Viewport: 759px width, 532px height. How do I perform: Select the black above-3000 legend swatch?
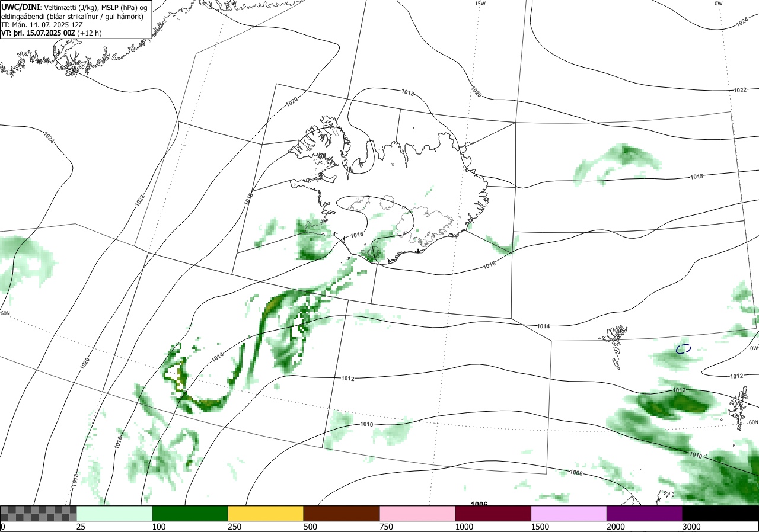[720, 513]
